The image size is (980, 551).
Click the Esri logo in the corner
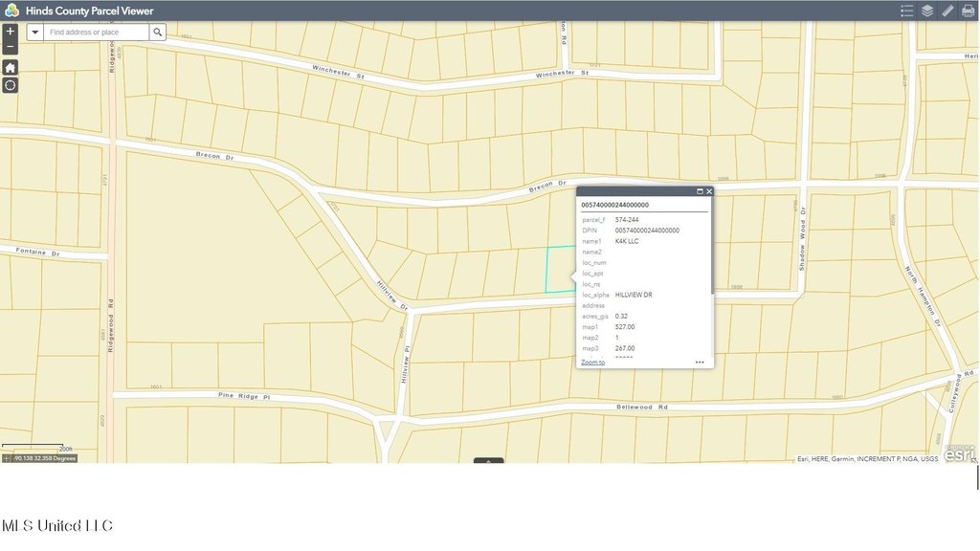[x=960, y=453]
